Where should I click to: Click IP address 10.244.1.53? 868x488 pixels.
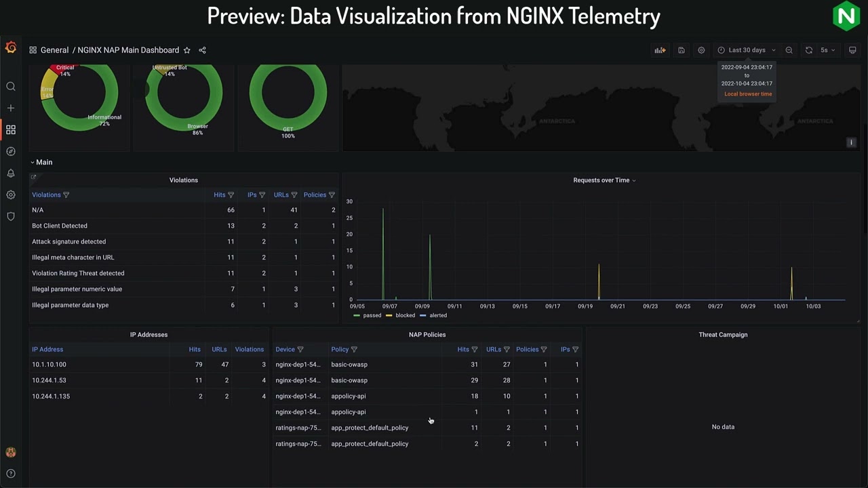[x=49, y=380]
